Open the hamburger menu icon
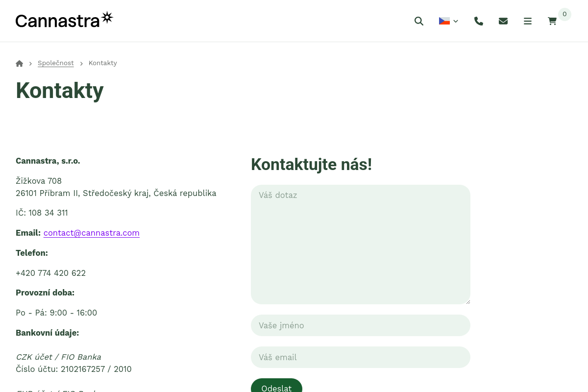This screenshot has height=392, width=588. (x=528, y=21)
